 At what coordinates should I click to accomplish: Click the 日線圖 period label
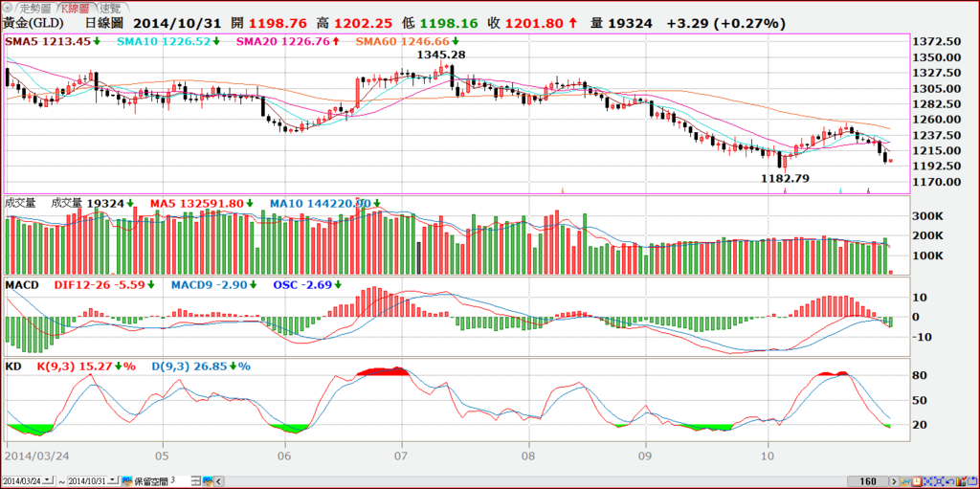pyautogui.click(x=103, y=24)
